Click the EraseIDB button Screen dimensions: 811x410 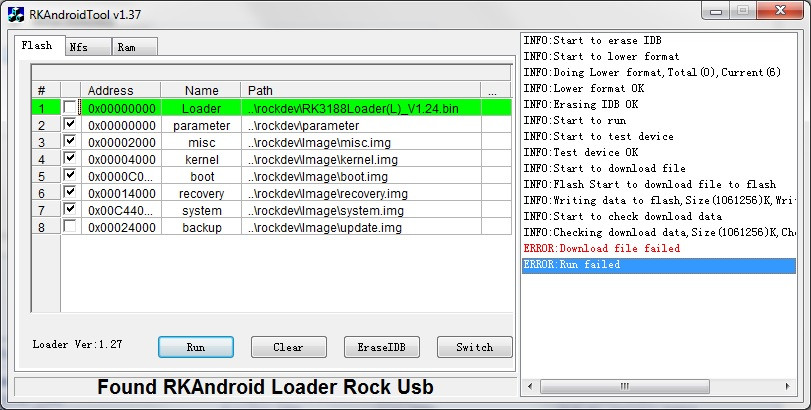coord(382,347)
